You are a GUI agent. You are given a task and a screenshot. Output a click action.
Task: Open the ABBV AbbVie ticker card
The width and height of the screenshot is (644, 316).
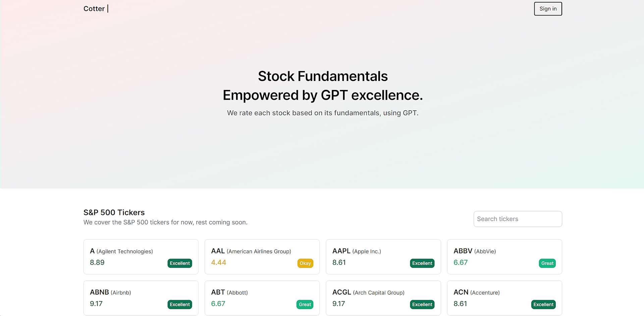tap(504, 257)
